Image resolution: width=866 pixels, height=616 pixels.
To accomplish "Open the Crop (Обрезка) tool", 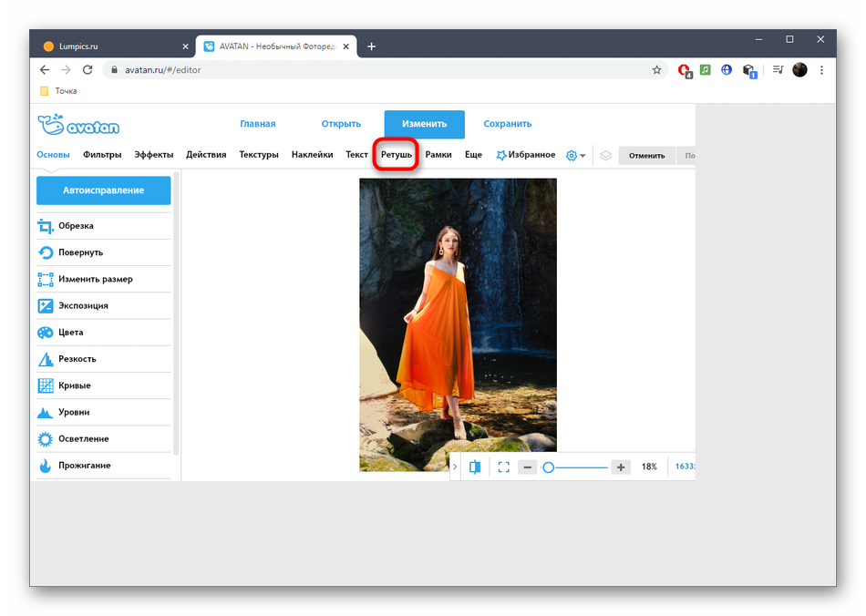I will [x=76, y=226].
